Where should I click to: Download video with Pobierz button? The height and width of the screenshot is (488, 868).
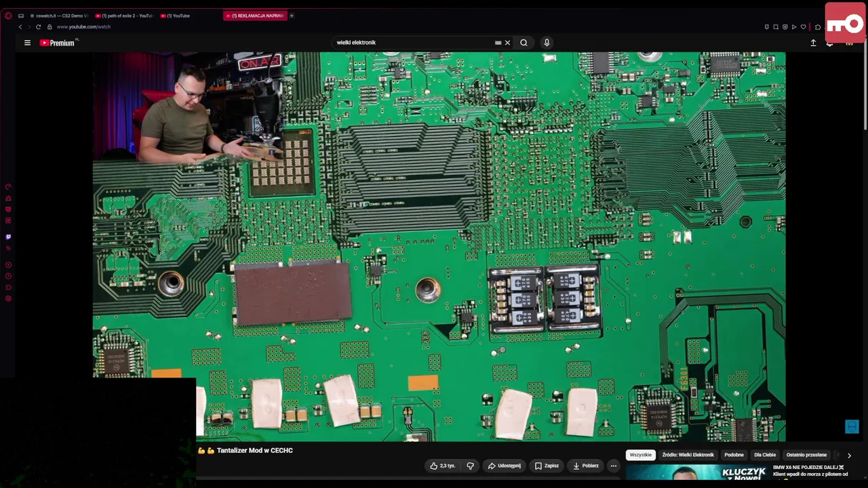pyautogui.click(x=585, y=466)
